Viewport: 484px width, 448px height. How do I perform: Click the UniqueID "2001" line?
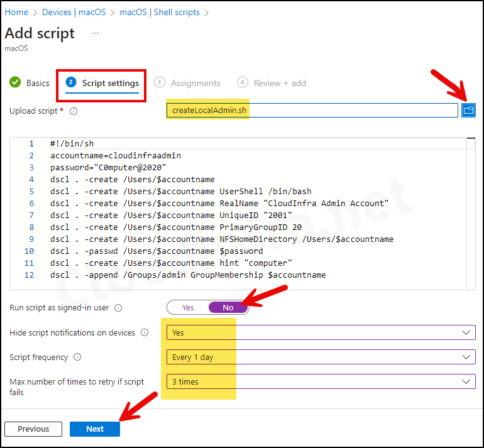click(171, 216)
